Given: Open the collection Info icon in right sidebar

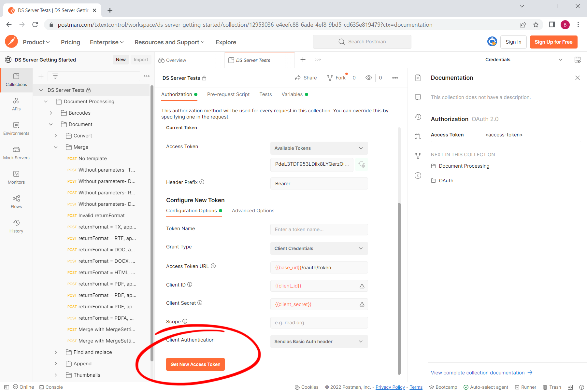Looking at the screenshot, I should click(x=418, y=175).
